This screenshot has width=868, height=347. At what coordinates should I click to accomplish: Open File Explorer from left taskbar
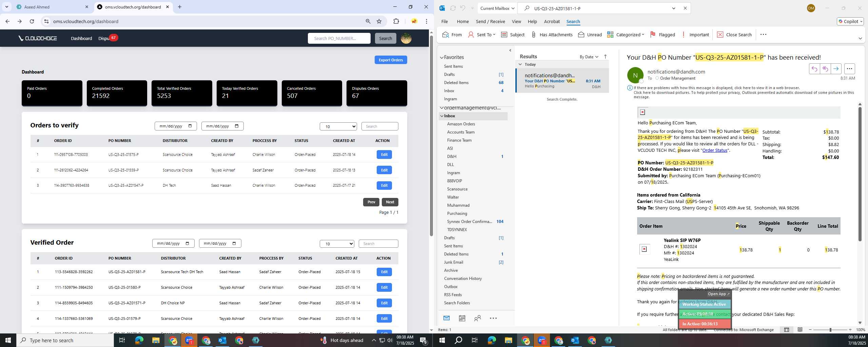point(156,340)
